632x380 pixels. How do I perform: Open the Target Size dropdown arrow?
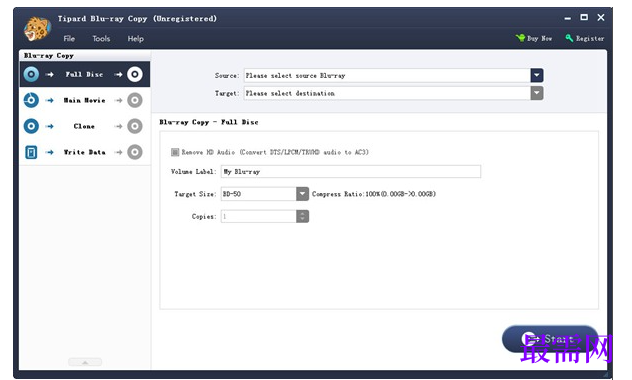point(302,194)
